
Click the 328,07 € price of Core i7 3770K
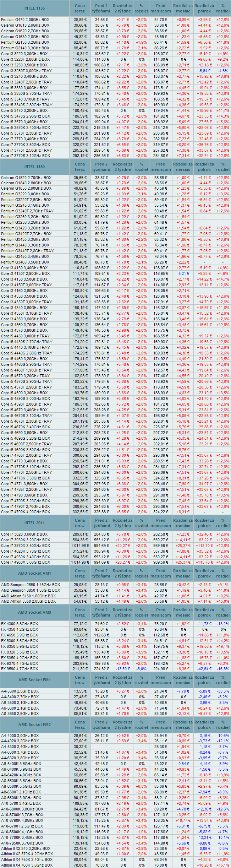pos(80,145)
